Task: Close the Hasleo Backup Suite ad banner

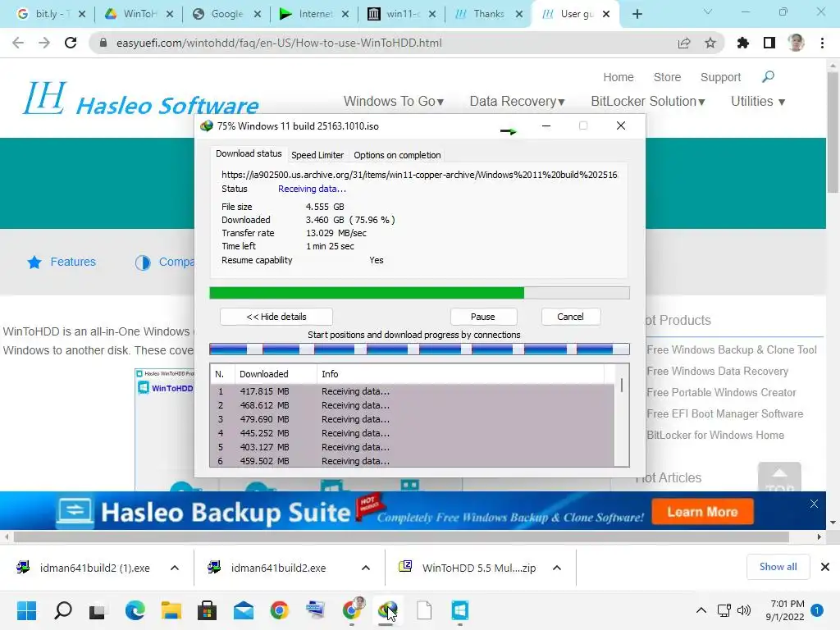Action: pos(814,504)
